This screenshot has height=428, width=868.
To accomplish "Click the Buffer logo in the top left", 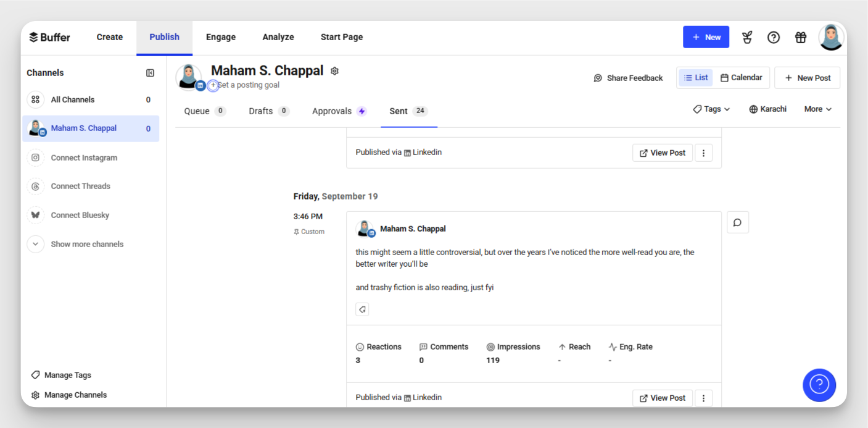I will pos(49,36).
